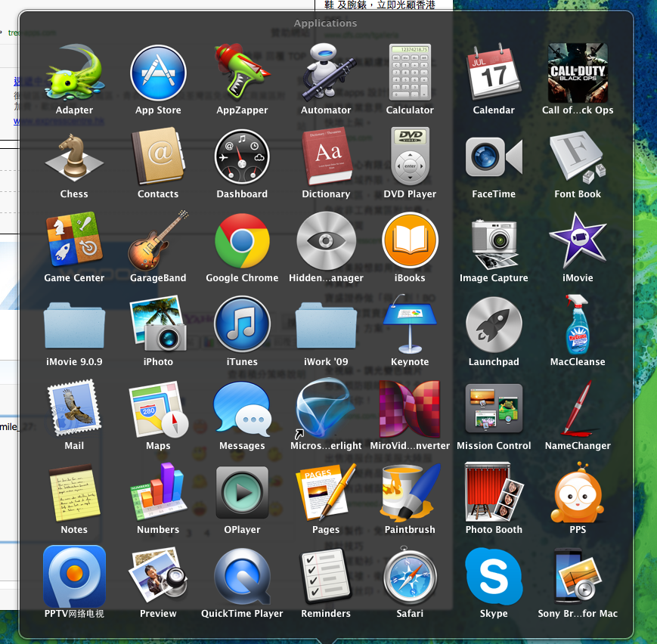The height and width of the screenshot is (644, 657).
Task: Launch Image Capture
Action: (494, 244)
